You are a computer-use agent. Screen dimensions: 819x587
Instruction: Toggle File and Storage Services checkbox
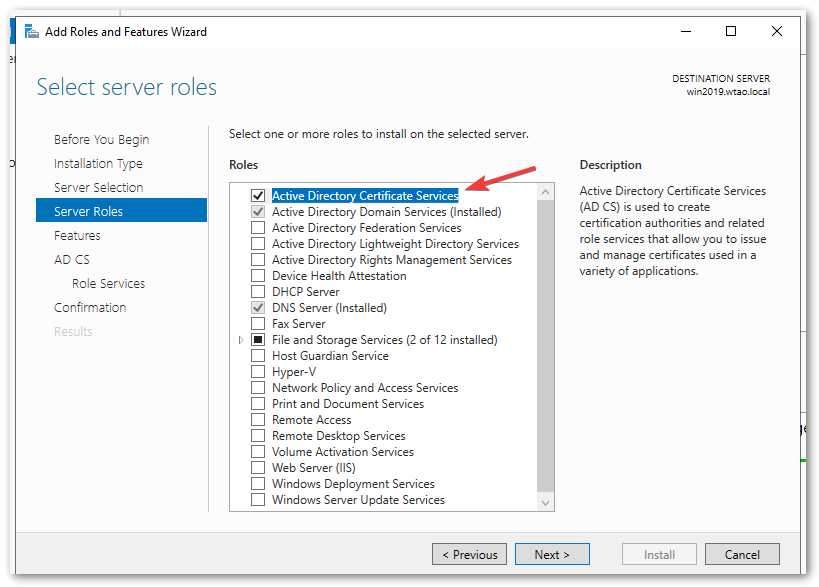point(258,340)
